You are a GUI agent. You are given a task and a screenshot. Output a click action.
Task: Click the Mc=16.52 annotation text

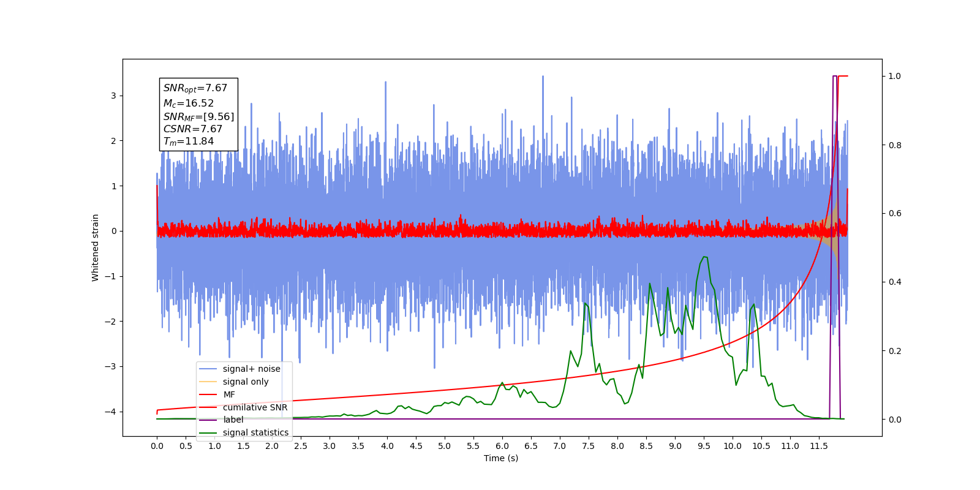188,104
